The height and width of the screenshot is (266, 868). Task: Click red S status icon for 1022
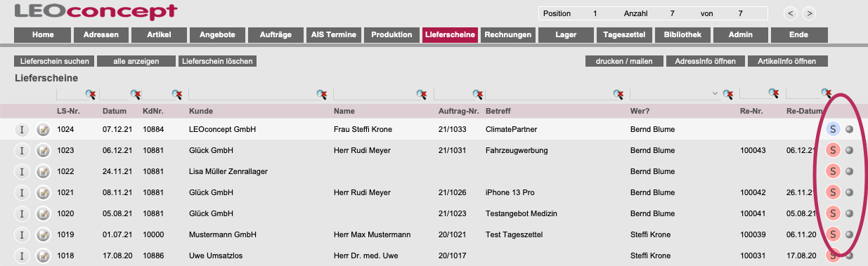[833, 171]
